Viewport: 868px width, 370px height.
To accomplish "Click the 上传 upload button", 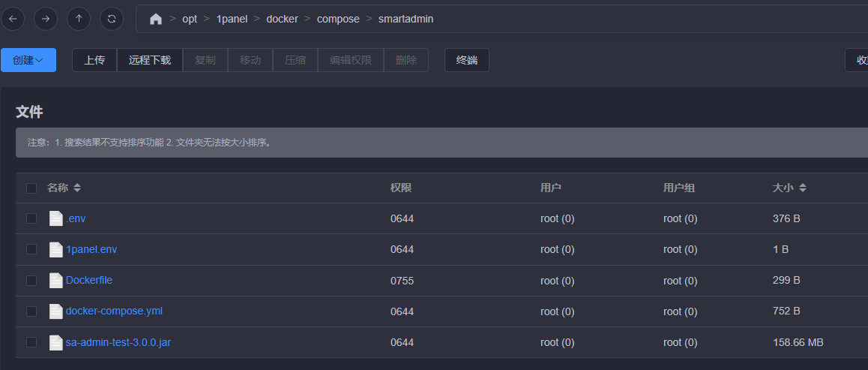I will [x=94, y=60].
